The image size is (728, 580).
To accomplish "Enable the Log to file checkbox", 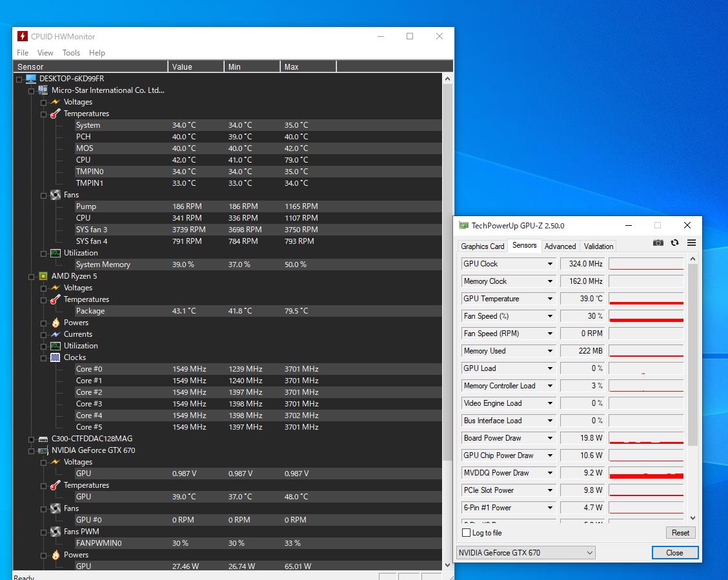I will (x=467, y=533).
